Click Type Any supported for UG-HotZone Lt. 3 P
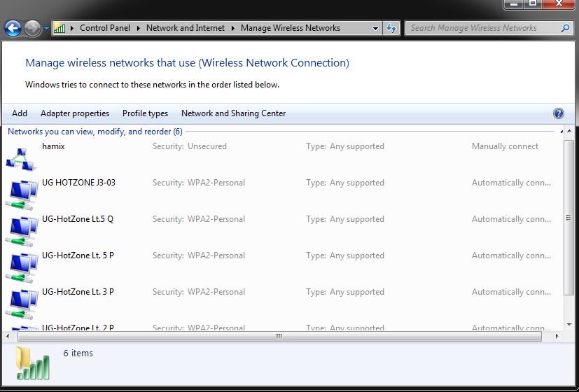579x392 pixels. (x=345, y=292)
